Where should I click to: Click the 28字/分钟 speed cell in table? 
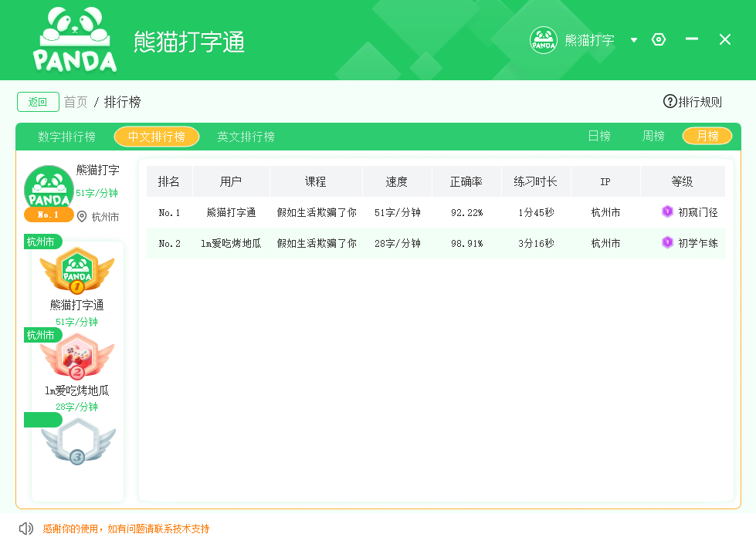(x=397, y=243)
